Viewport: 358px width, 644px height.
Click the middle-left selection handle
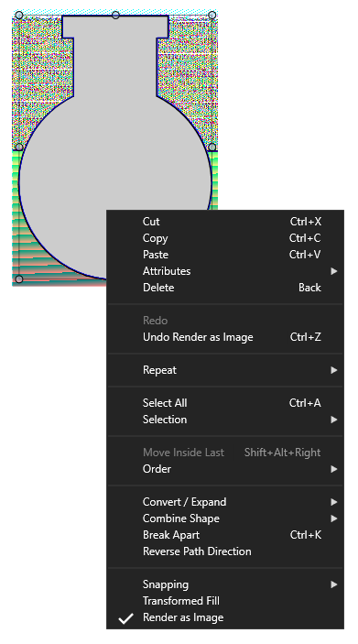point(19,147)
